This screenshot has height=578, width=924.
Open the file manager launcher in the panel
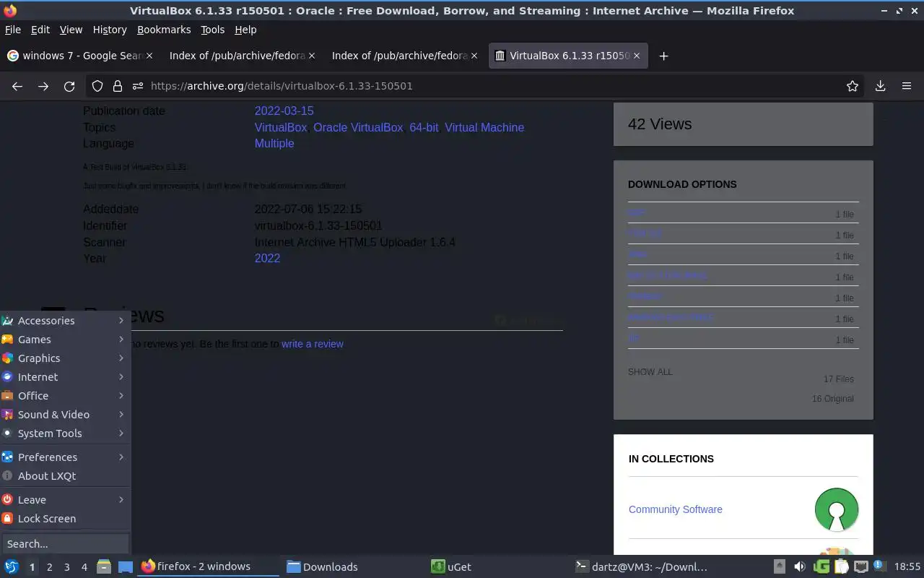[104, 566]
